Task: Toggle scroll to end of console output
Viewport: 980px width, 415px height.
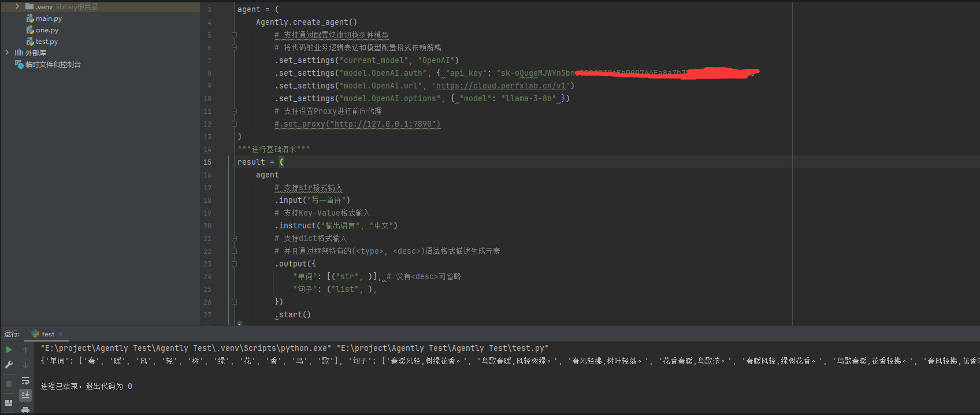Action: (25, 395)
